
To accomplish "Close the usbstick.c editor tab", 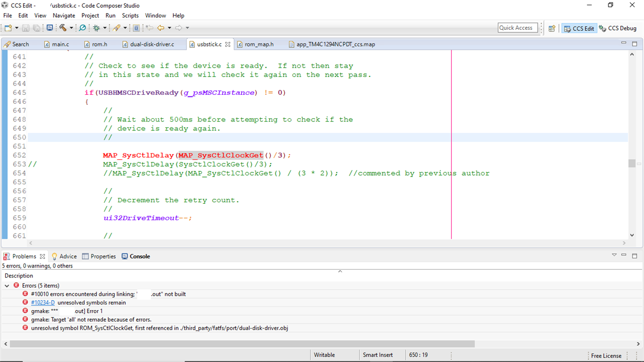I will (x=228, y=45).
